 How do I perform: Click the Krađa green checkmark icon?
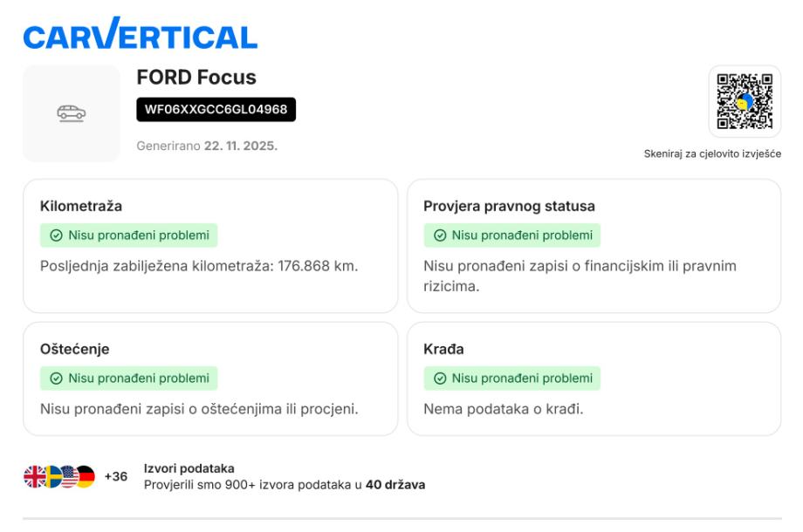pos(440,379)
